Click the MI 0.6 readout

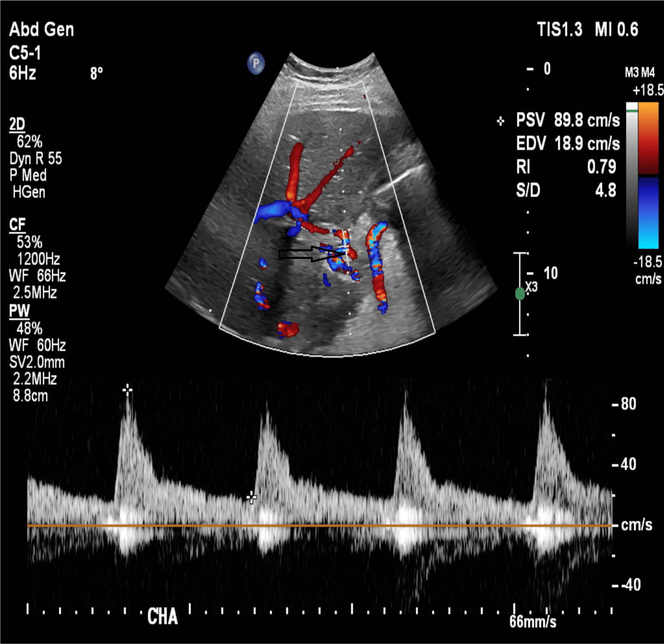click(x=616, y=29)
